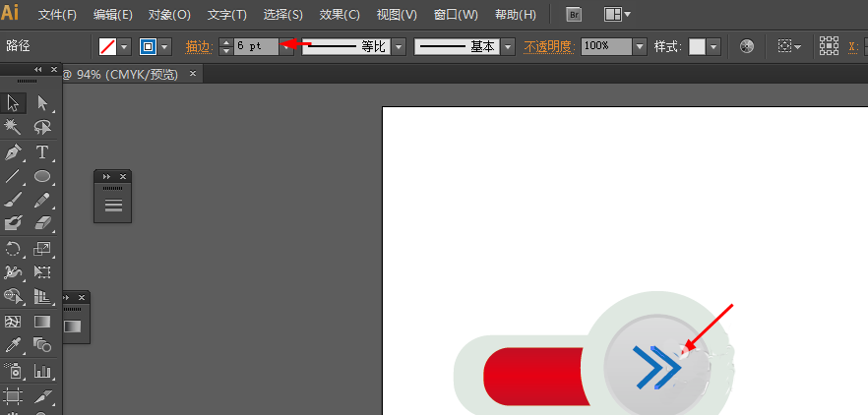
Task: Open the Align To dropdown arrow
Action: pos(798,47)
